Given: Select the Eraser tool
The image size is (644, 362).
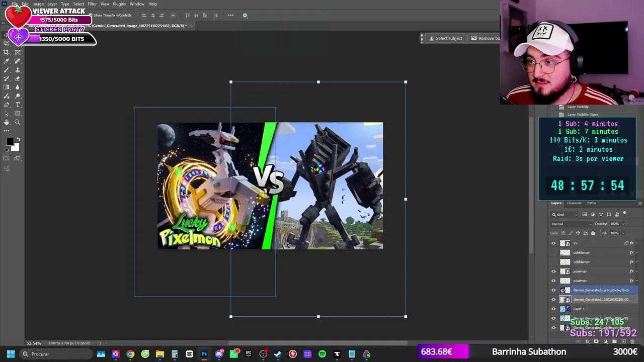Looking at the screenshot, I should [x=18, y=78].
